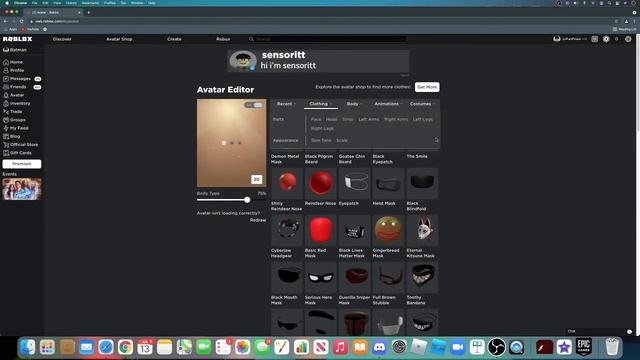Open Blog in the sidebar
The width and height of the screenshot is (640, 360).
tap(11, 136)
